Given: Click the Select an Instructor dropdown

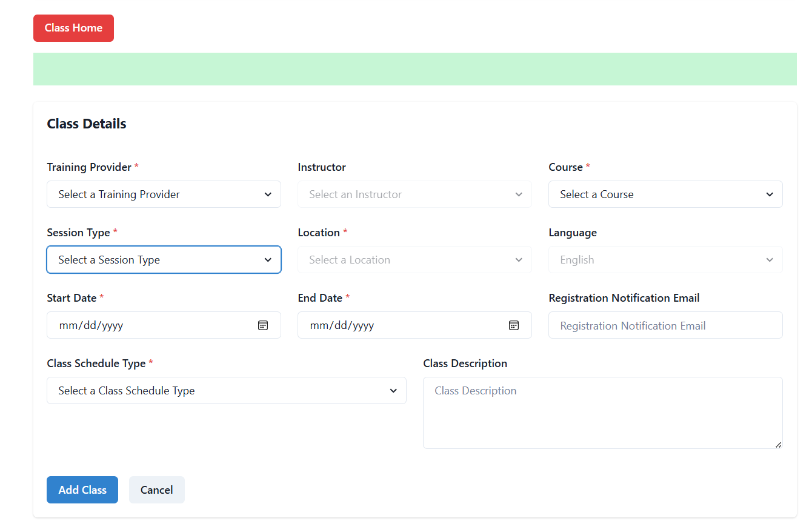Looking at the screenshot, I should pyautogui.click(x=414, y=194).
